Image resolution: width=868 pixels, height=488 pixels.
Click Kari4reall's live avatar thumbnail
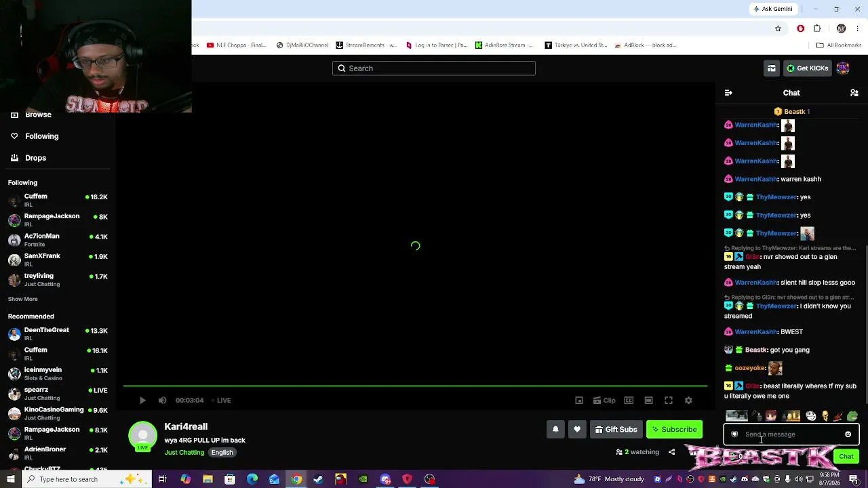[x=142, y=436]
